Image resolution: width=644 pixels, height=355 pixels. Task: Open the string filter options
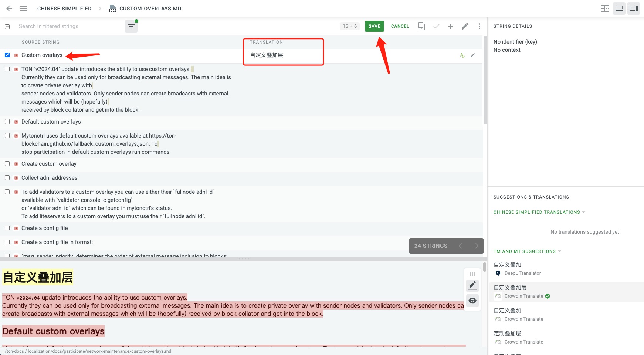click(131, 26)
